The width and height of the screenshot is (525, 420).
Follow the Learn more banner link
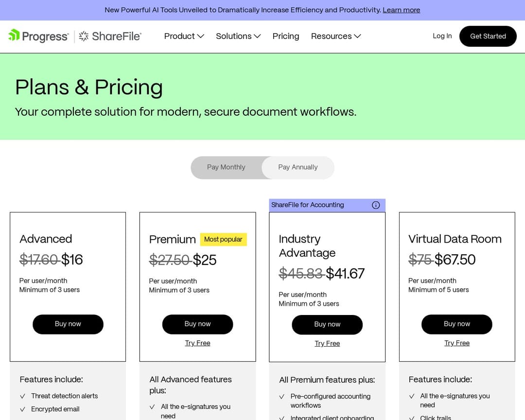point(401,10)
